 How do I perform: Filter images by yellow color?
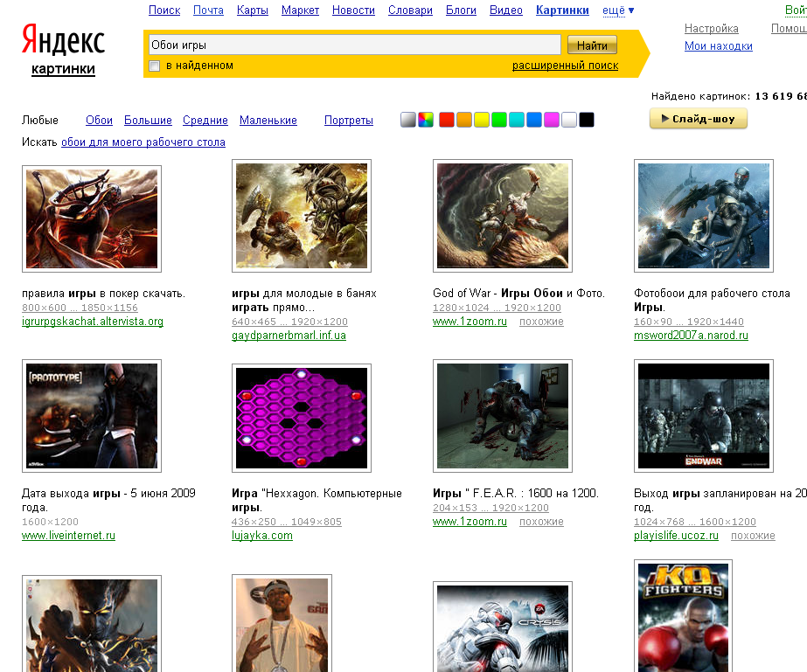[x=482, y=120]
